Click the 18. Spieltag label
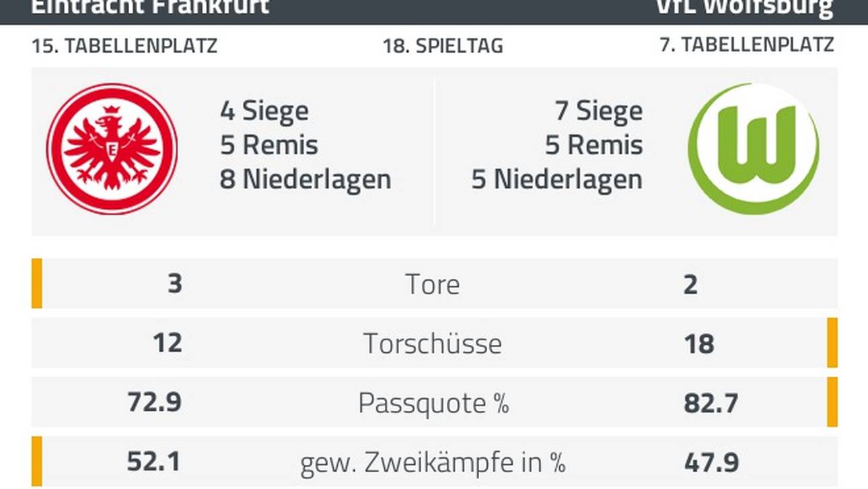This screenshot has height=489, width=868. click(443, 46)
